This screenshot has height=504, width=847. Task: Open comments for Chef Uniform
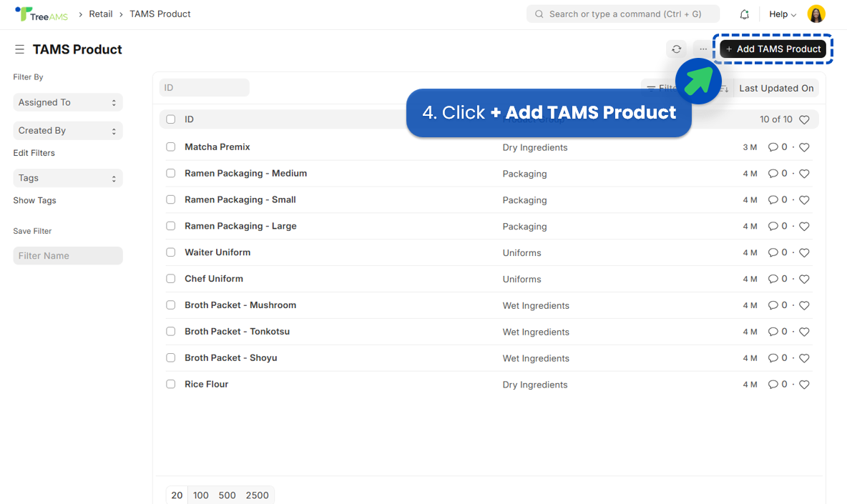tap(778, 279)
